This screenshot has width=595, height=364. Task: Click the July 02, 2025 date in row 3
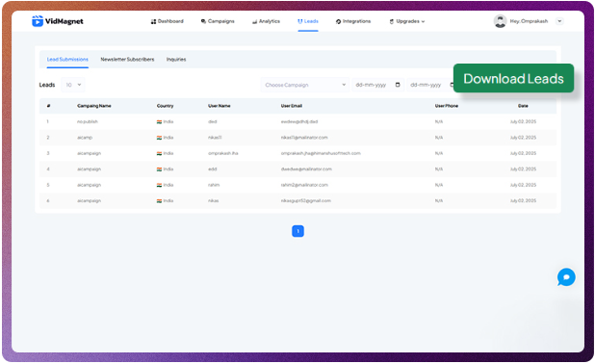pyautogui.click(x=523, y=153)
